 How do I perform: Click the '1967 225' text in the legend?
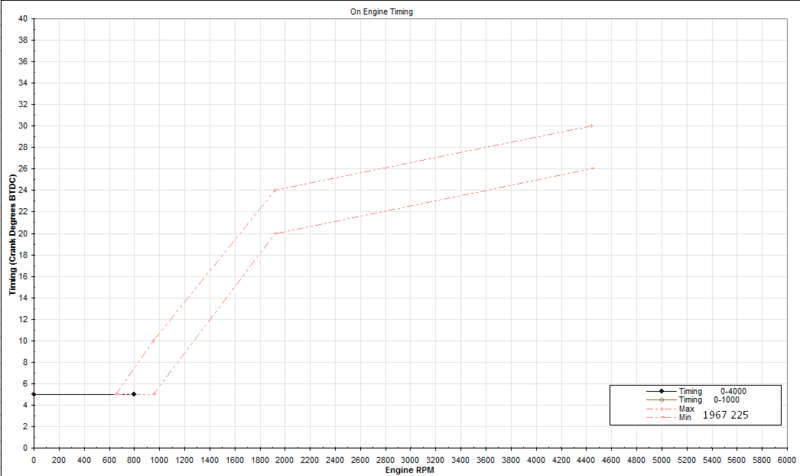pos(725,415)
